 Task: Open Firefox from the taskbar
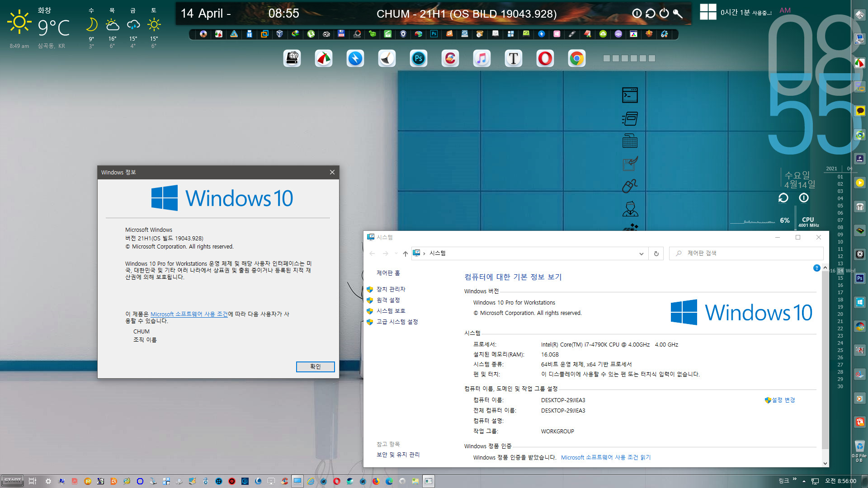coord(376,481)
